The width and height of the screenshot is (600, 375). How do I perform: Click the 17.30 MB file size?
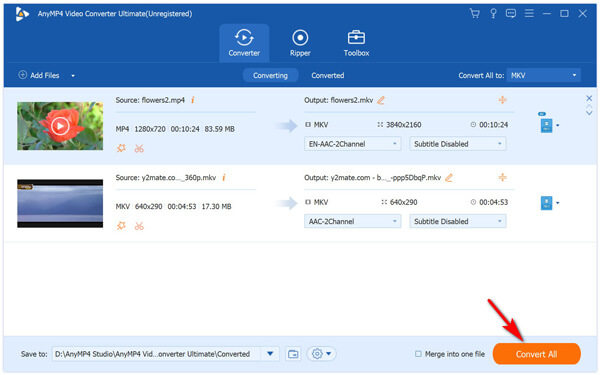tap(216, 207)
